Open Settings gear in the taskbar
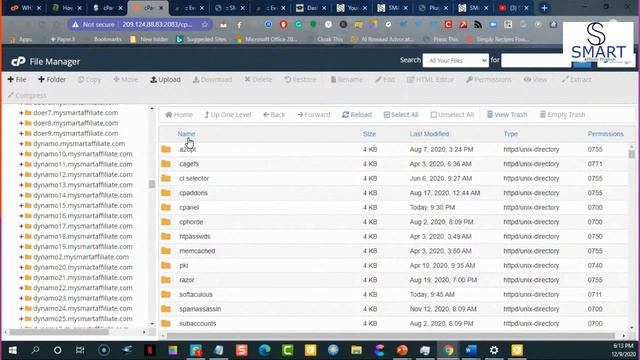640x360 pixels. pos(494,350)
